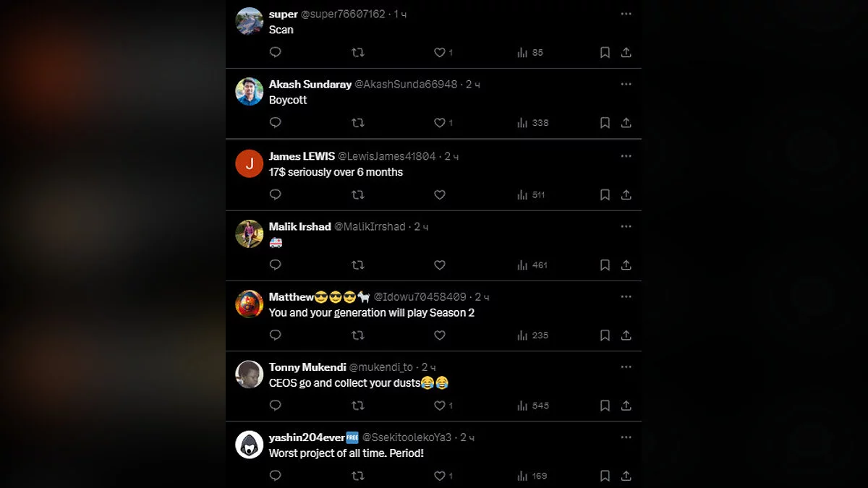Like James LEWIS's 17$ tweet
This screenshot has width=868, height=488.
[439, 194]
